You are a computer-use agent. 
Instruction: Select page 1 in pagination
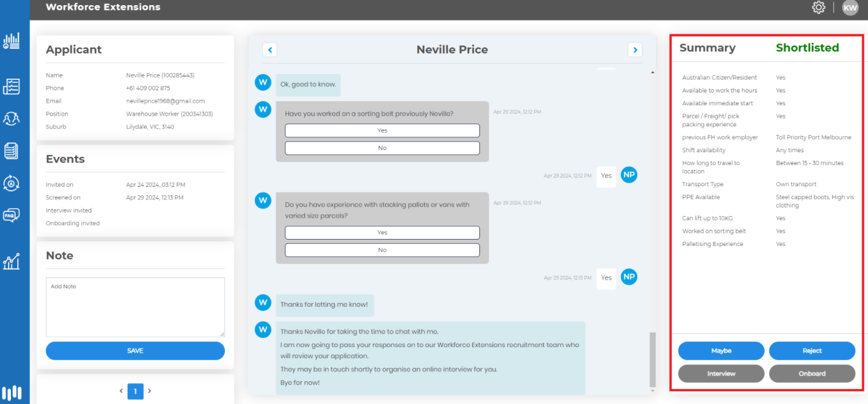pyautogui.click(x=135, y=391)
